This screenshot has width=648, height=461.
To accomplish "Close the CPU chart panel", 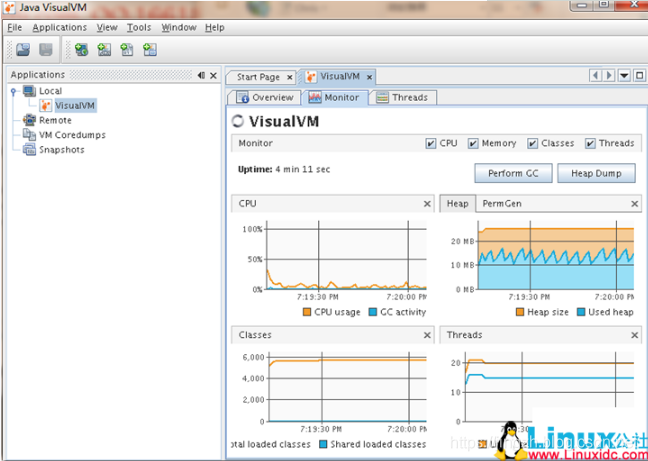I will pos(427,204).
